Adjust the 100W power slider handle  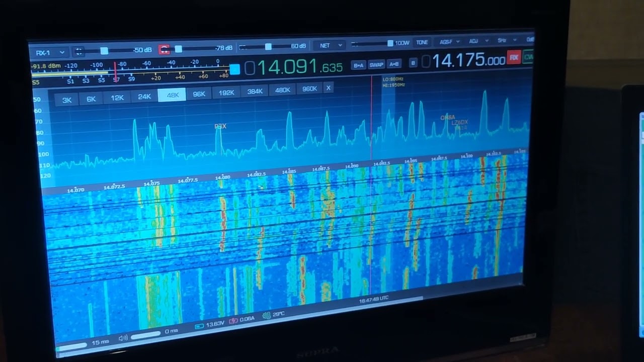pos(390,43)
